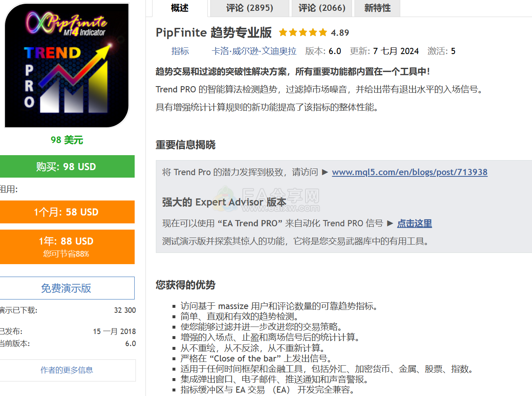Click the green 98 美元 price label
This screenshot has width=532, height=396.
pos(66,140)
